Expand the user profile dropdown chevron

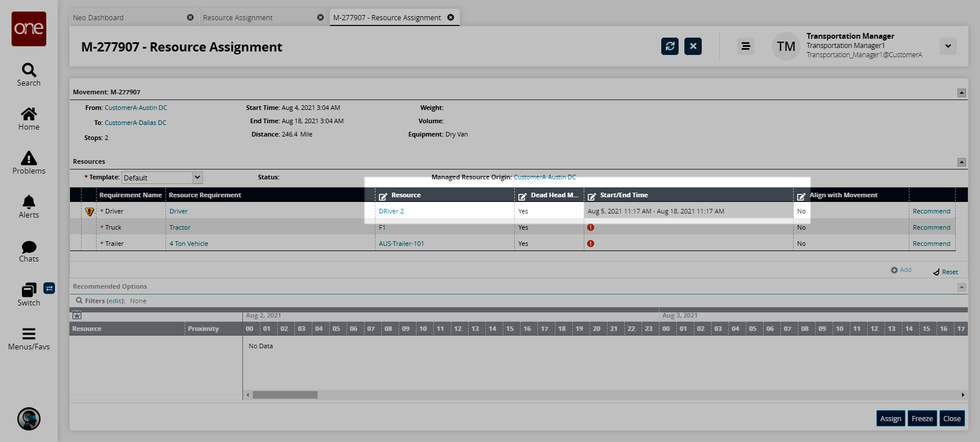(948, 46)
